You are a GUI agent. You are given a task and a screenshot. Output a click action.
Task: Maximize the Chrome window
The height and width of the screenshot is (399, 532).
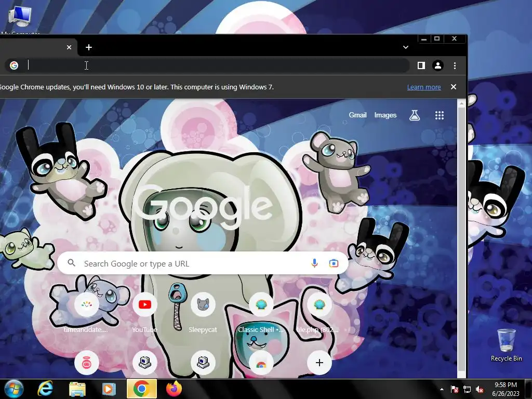pyautogui.click(x=437, y=38)
